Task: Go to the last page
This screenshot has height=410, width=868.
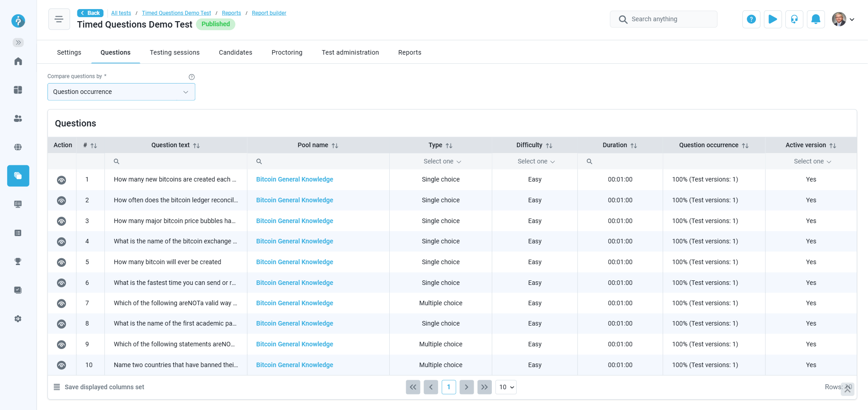Action: (x=485, y=387)
